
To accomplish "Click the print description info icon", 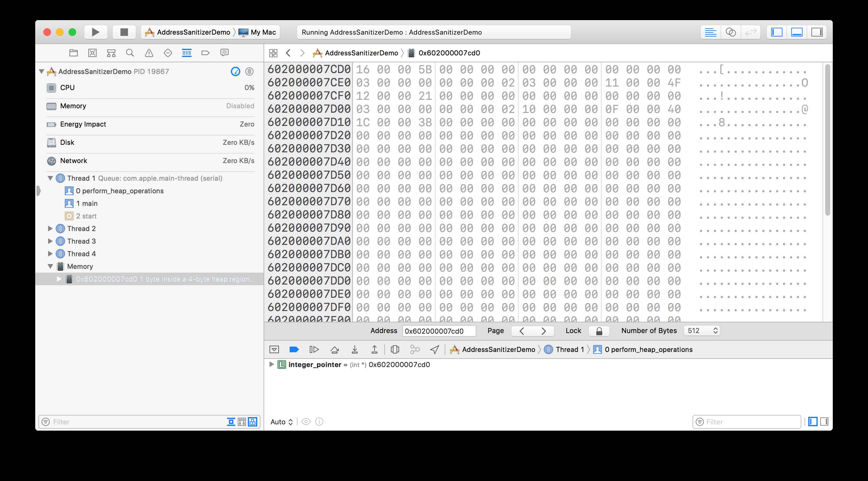I will coord(319,422).
